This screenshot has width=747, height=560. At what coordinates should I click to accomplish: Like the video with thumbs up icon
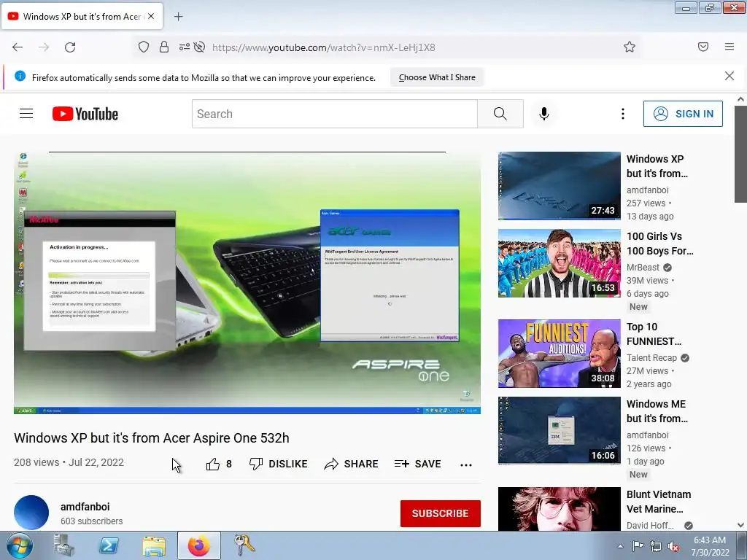(213, 464)
